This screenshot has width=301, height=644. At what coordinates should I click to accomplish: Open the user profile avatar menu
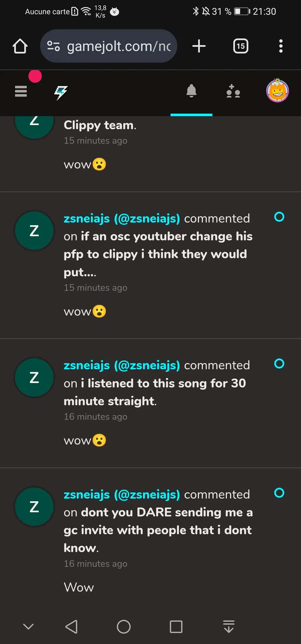277,91
